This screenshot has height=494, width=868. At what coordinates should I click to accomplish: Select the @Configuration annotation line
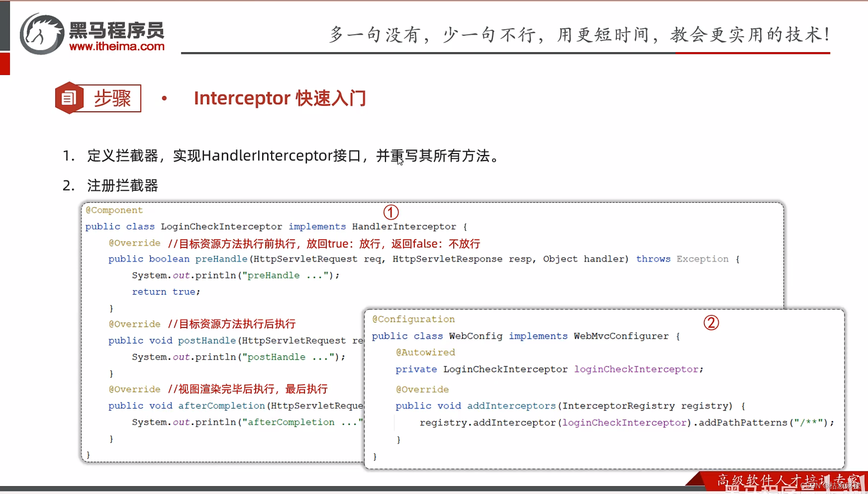pos(413,319)
